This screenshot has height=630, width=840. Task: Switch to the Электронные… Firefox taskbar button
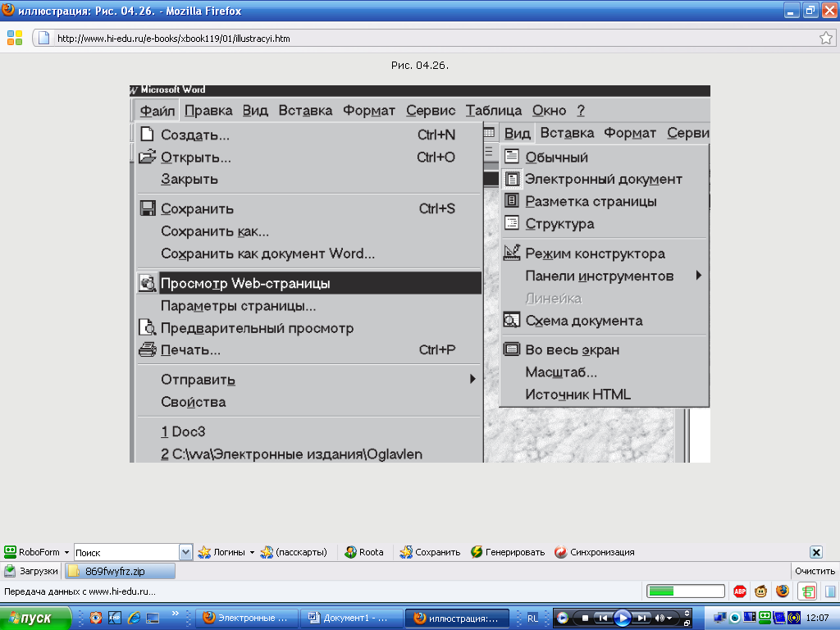coord(247,619)
